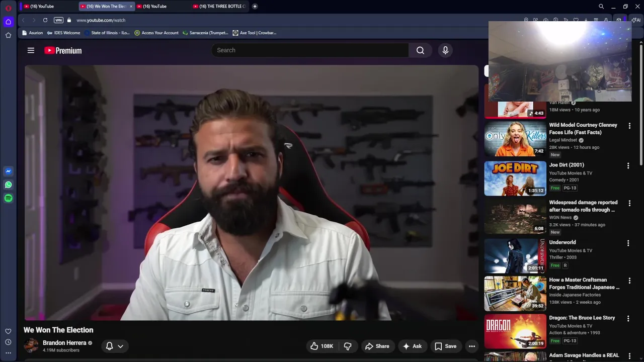644x362 pixels.
Task: Open the sidebar three-dots more options
Action: pyautogui.click(x=8, y=353)
